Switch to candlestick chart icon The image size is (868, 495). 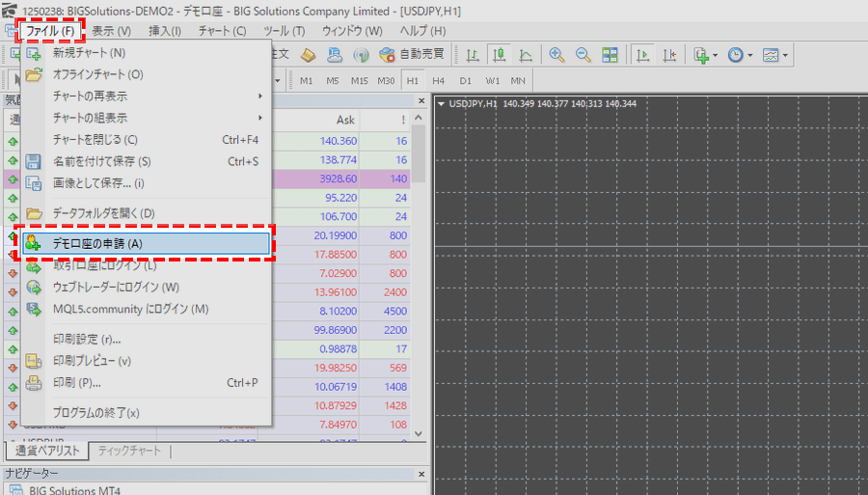pos(499,55)
